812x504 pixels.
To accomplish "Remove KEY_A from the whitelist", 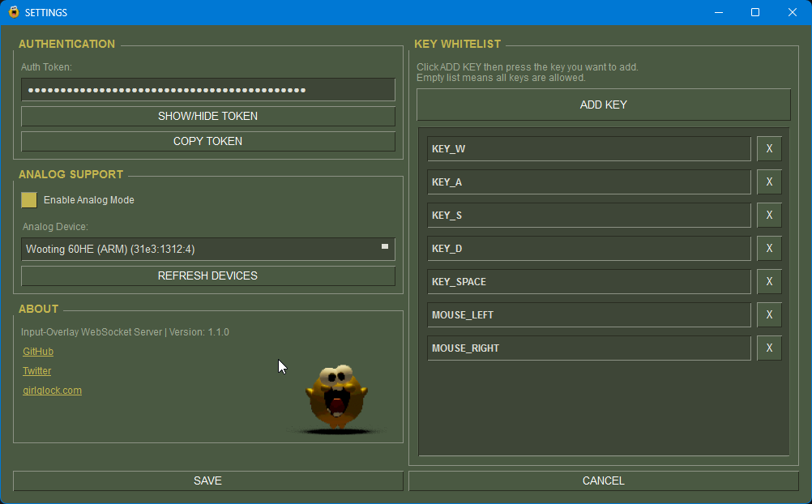I will [x=769, y=182].
